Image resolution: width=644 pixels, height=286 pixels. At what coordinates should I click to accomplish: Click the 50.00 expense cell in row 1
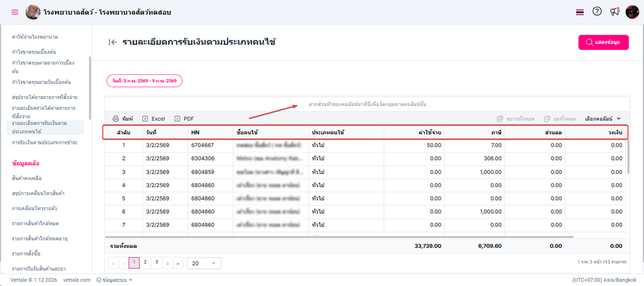pyautogui.click(x=414, y=145)
